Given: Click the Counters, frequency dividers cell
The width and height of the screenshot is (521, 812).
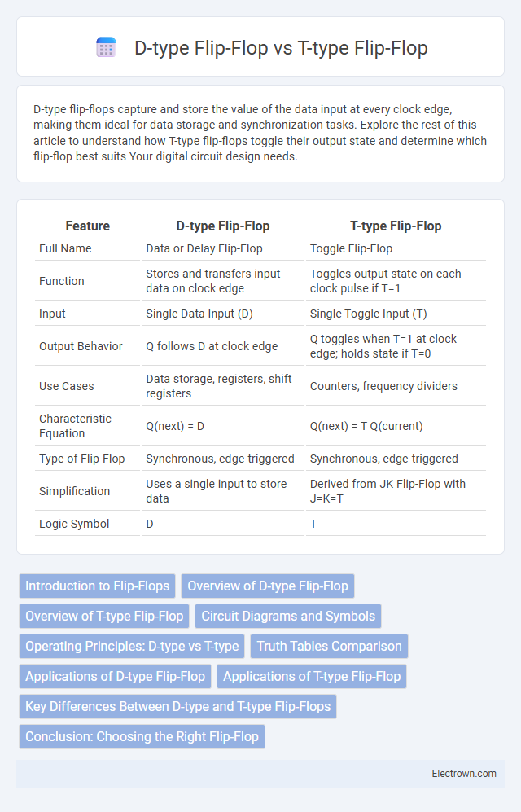Looking at the screenshot, I should coord(383,386).
